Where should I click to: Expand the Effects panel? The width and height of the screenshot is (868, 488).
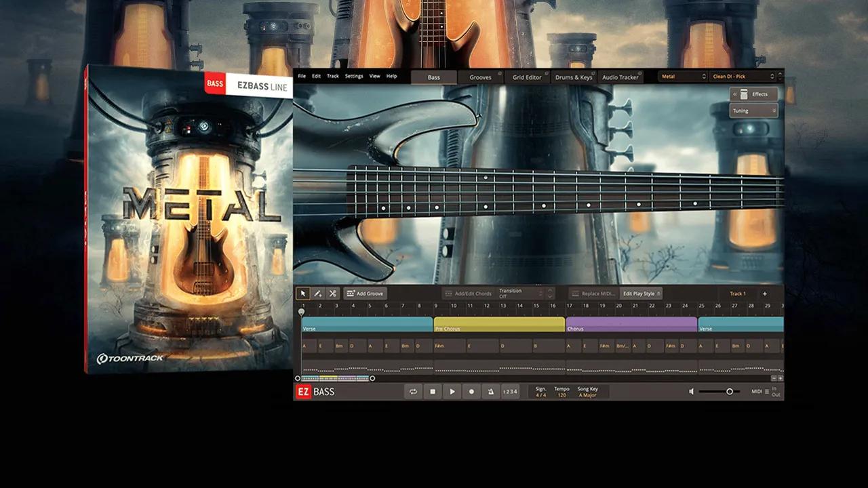[x=753, y=94]
